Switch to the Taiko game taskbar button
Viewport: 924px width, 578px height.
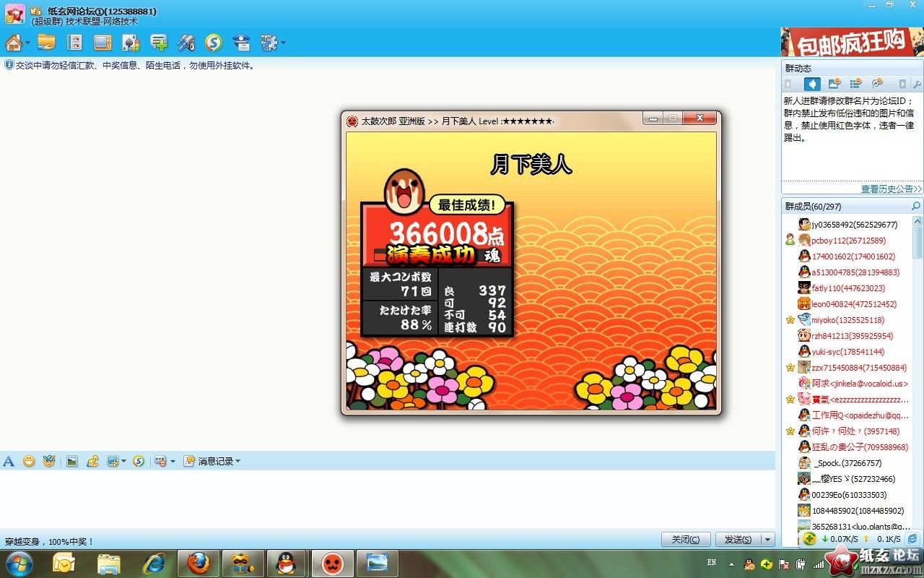[x=331, y=563]
